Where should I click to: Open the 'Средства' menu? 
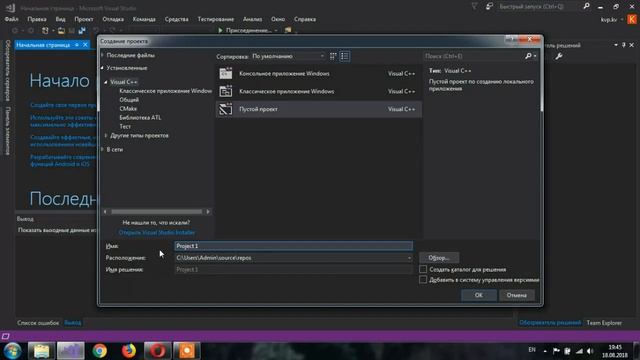(177, 19)
